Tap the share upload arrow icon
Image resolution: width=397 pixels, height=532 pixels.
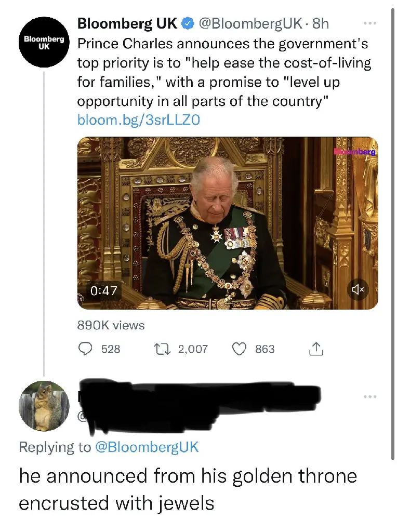316,349
